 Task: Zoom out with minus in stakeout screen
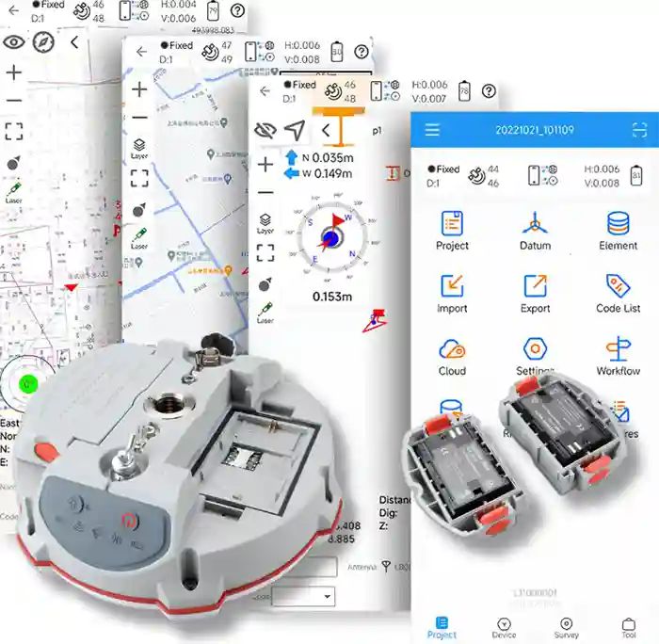click(265, 192)
